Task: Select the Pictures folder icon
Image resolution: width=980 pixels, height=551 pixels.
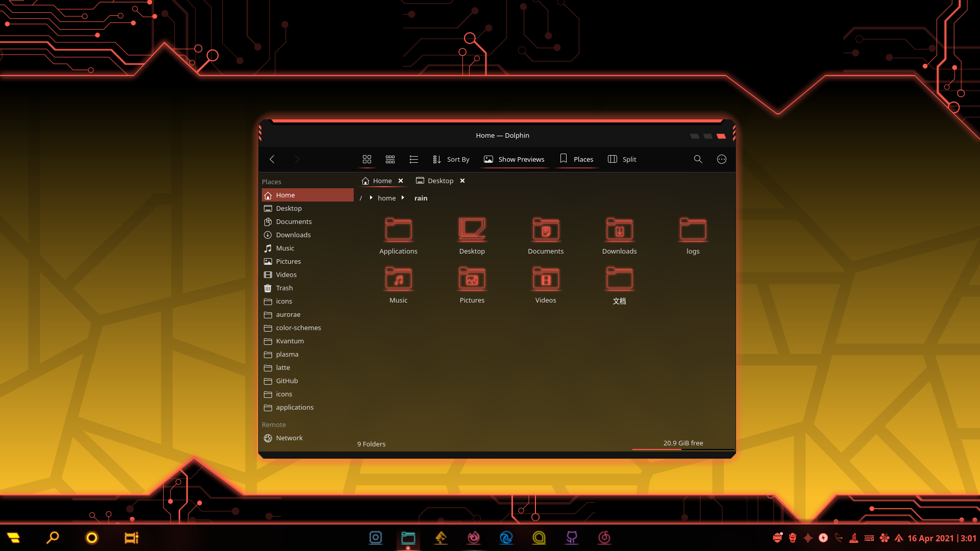Action: click(472, 279)
